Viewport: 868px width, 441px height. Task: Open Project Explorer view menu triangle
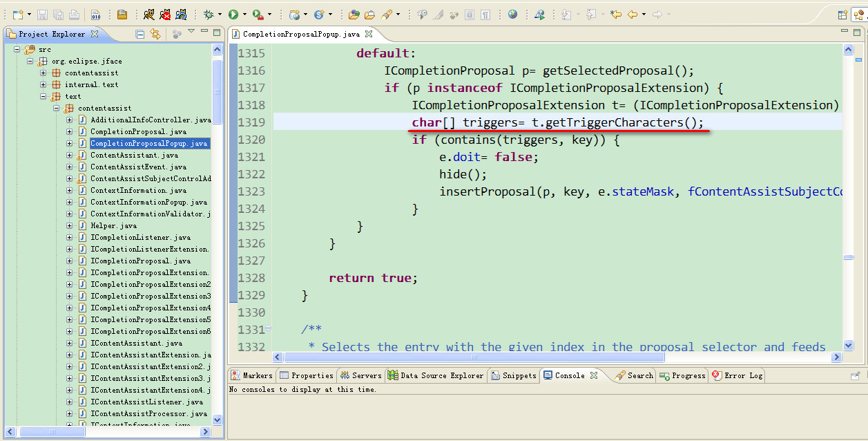pyautogui.click(x=191, y=30)
